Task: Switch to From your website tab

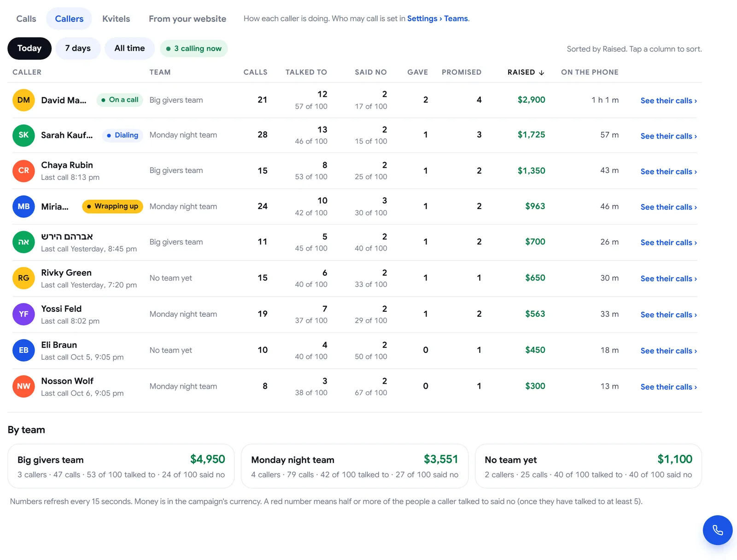Action: pyautogui.click(x=187, y=19)
